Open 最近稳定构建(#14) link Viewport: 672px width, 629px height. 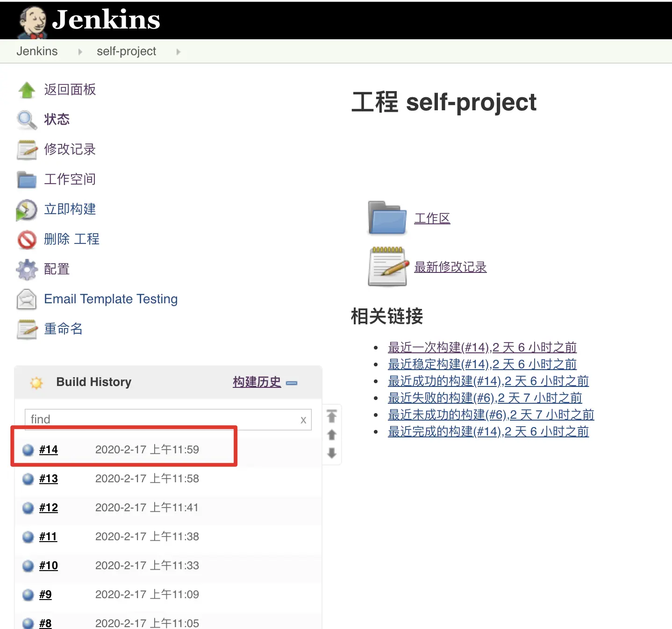pos(482,365)
